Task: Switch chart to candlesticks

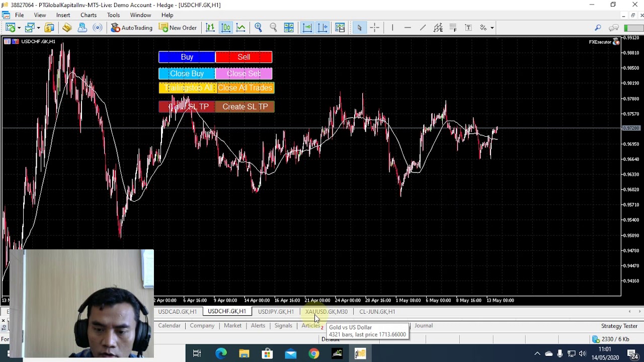Action: [x=226, y=28]
